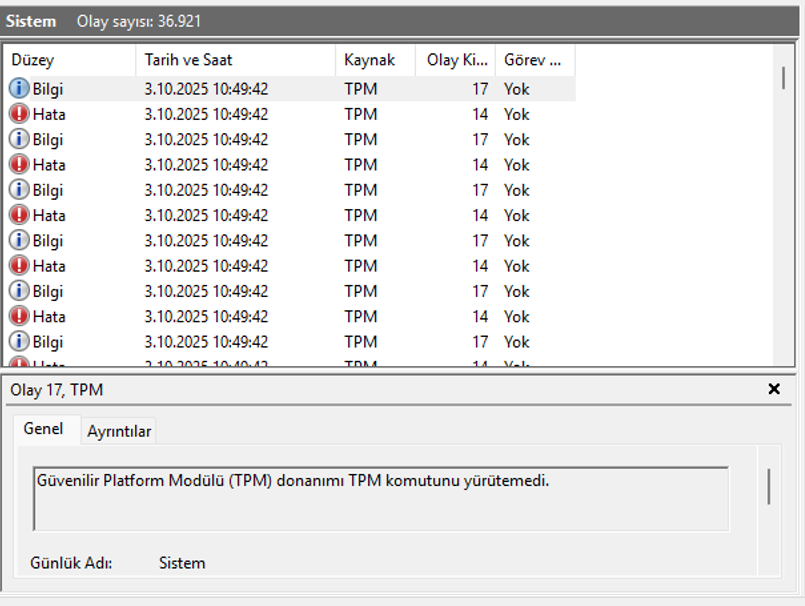Screen dimensions: 805x606
Task: Sort events by the Düzey column header
Action: 69,60
